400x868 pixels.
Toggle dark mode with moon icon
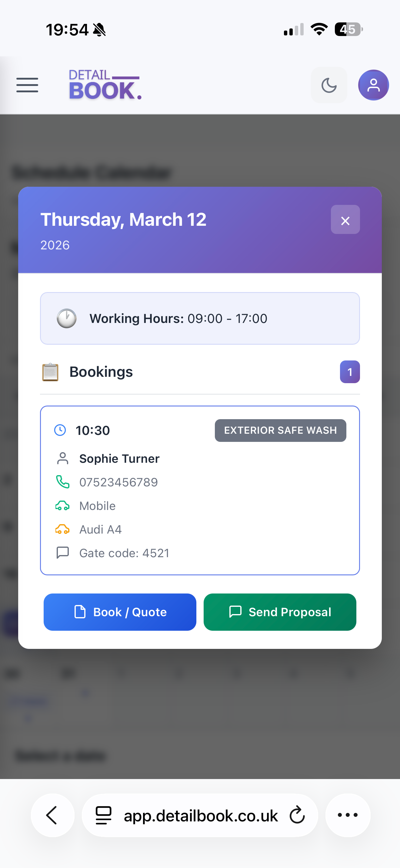pos(329,85)
